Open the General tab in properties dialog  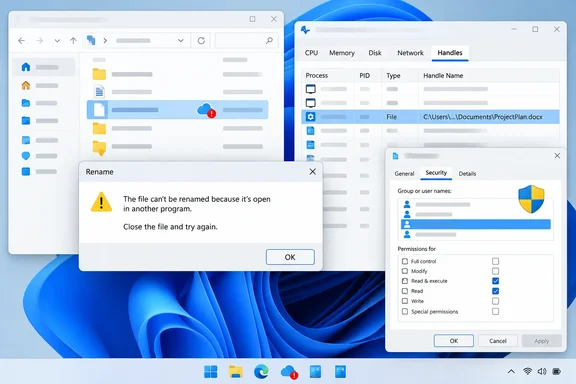coord(404,173)
